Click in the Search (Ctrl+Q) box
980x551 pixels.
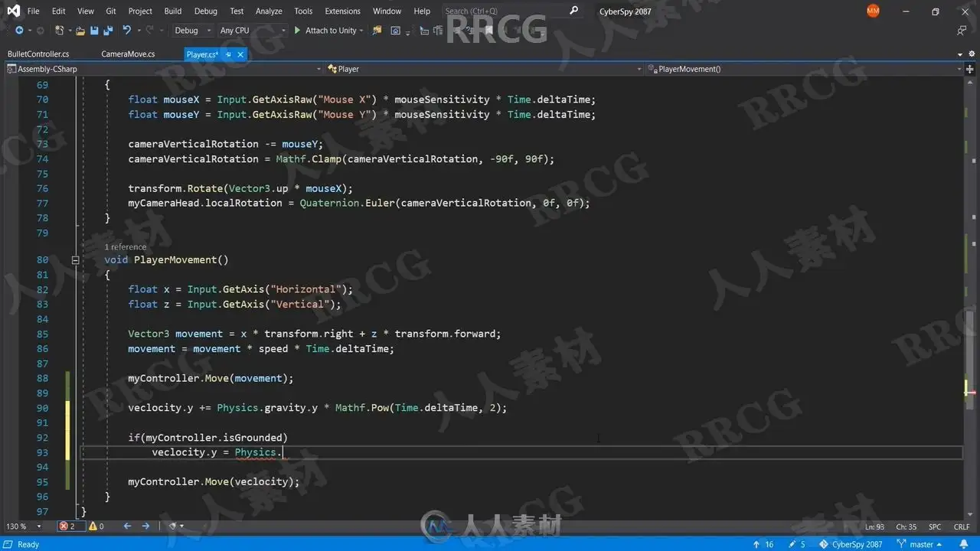505,11
